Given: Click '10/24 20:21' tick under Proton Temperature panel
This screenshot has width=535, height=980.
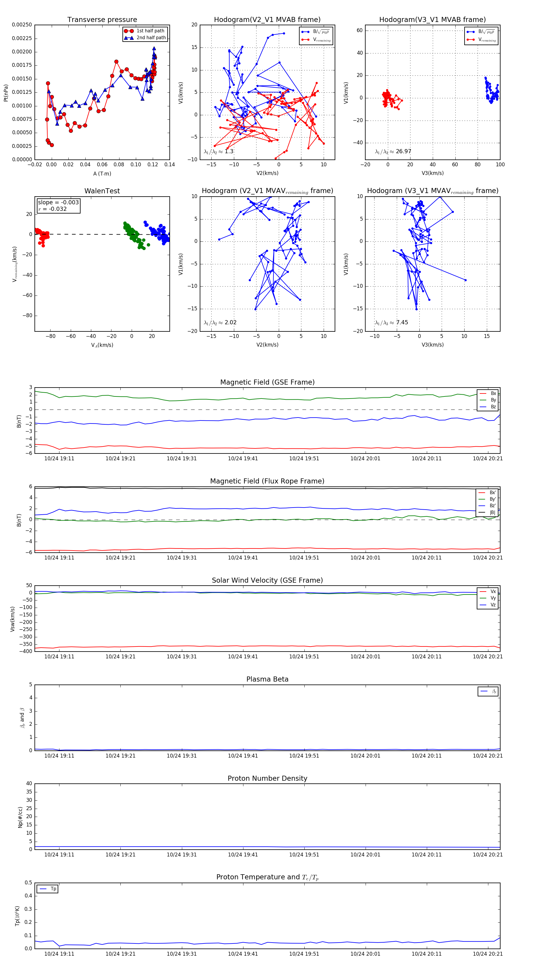Looking at the screenshot, I should (x=488, y=954).
